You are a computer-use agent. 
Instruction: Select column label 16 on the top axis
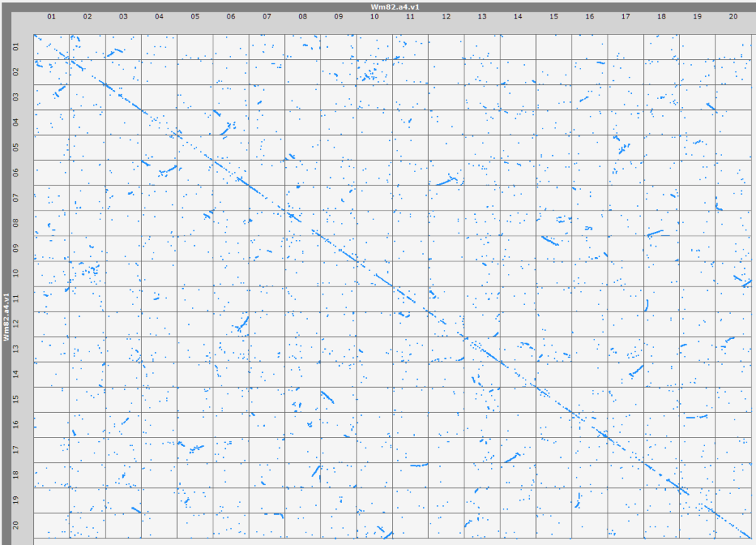coord(590,16)
